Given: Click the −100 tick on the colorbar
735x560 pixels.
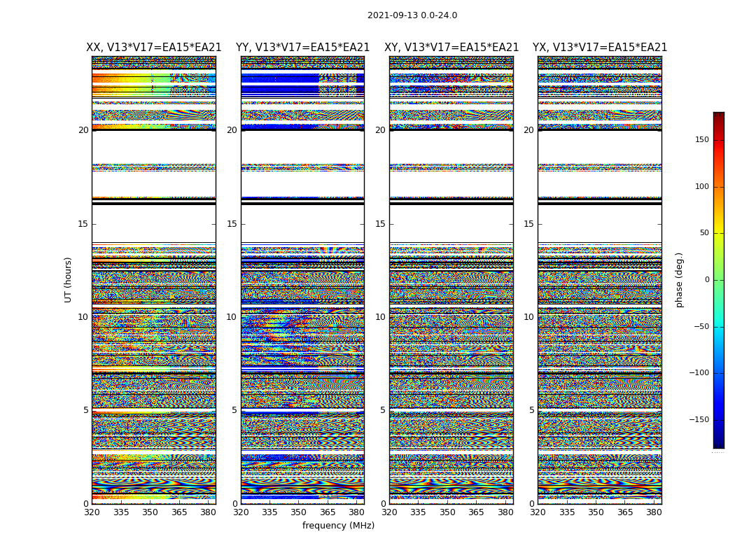Looking at the screenshot, I should coord(699,373).
